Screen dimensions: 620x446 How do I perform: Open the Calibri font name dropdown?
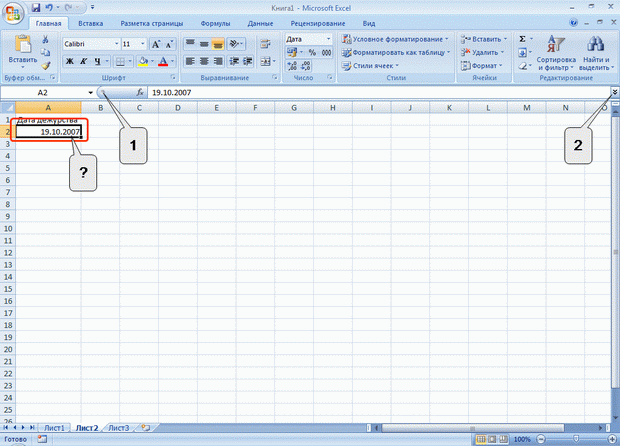pyautogui.click(x=116, y=44)
